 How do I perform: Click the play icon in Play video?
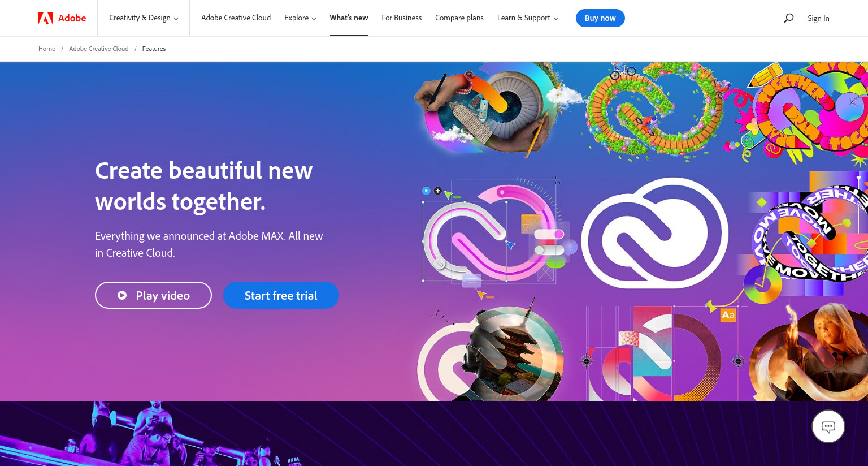tap(122, 295)
